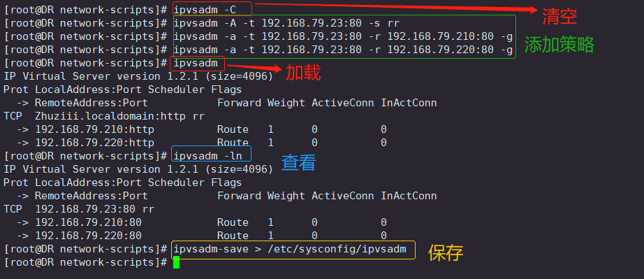Viewport: 644px width, 279px height.
Task: Click the ipvsadm -ln command
Action: pyautogui.click(x=208, y=156)
